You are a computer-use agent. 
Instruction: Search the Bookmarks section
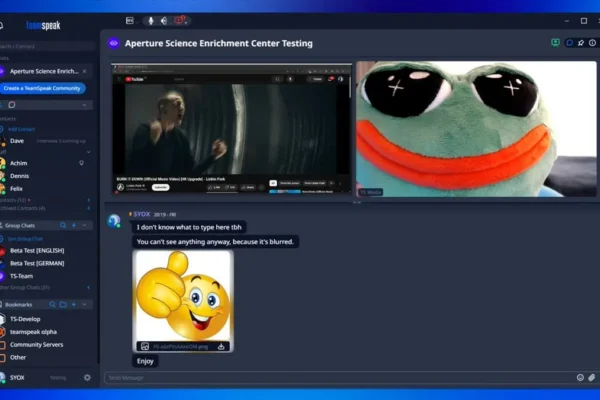pyautogui.click(x=51, y=304)
